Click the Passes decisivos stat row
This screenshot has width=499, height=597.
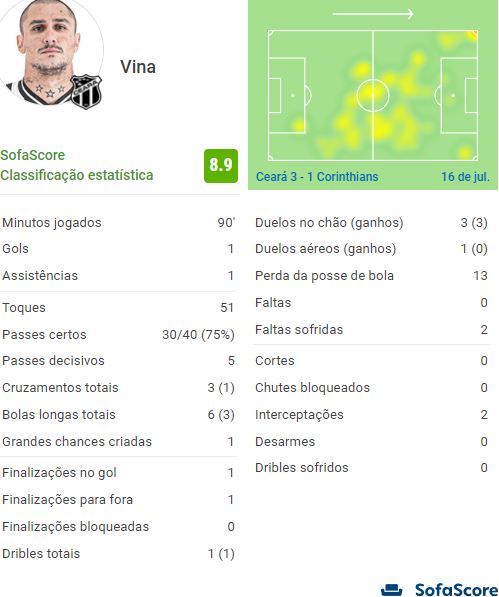(x=118, y=361)
